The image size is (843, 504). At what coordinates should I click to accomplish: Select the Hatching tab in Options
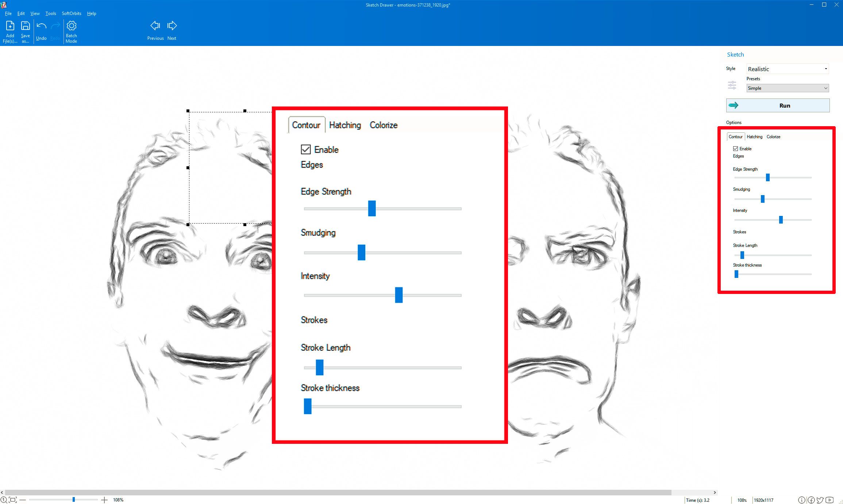(x=755, y=136)
